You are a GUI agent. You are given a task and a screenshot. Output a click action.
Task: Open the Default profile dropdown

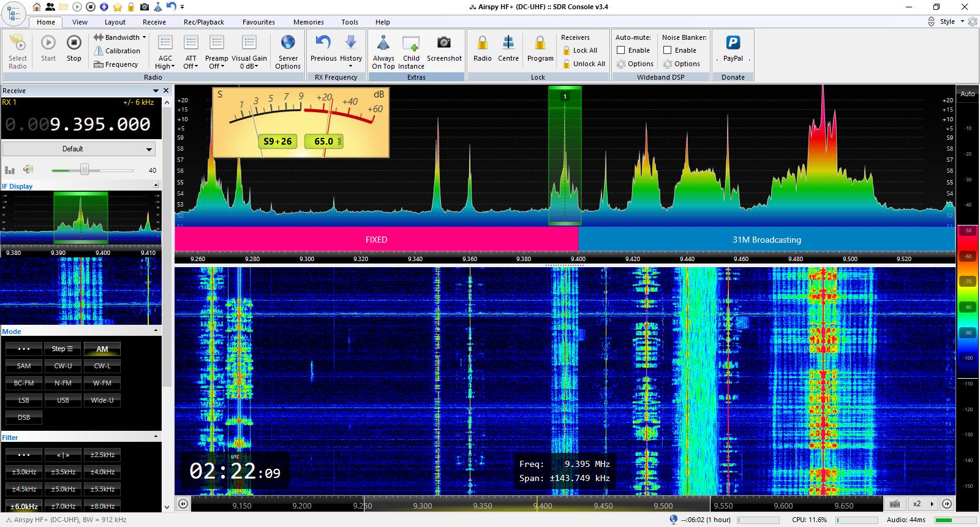[x=78, y=149]
